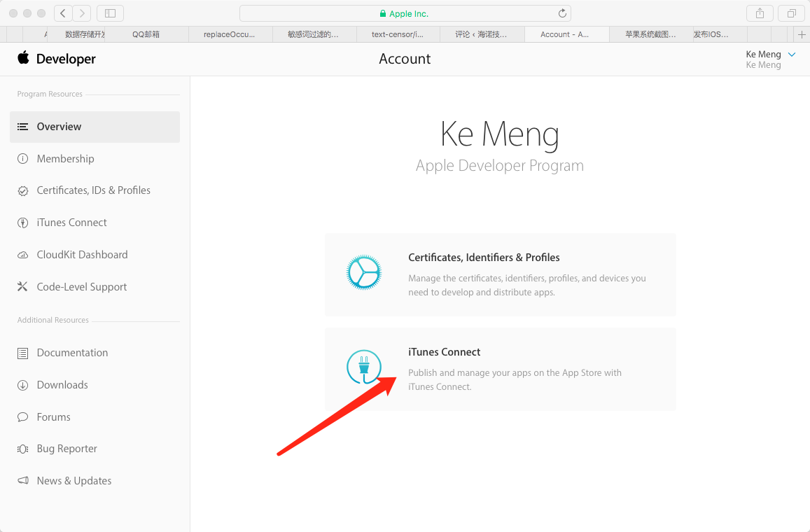Click the green lock icon in address bar

(x=383, y=13)
